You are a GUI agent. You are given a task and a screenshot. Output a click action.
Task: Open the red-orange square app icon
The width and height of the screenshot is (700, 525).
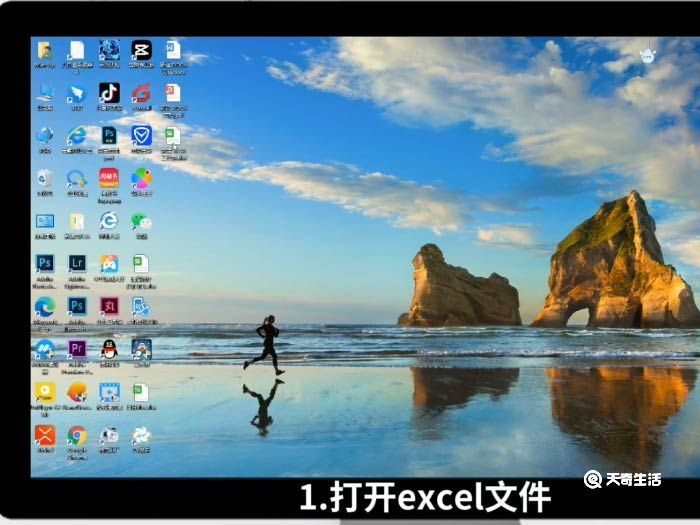point(109,179)
